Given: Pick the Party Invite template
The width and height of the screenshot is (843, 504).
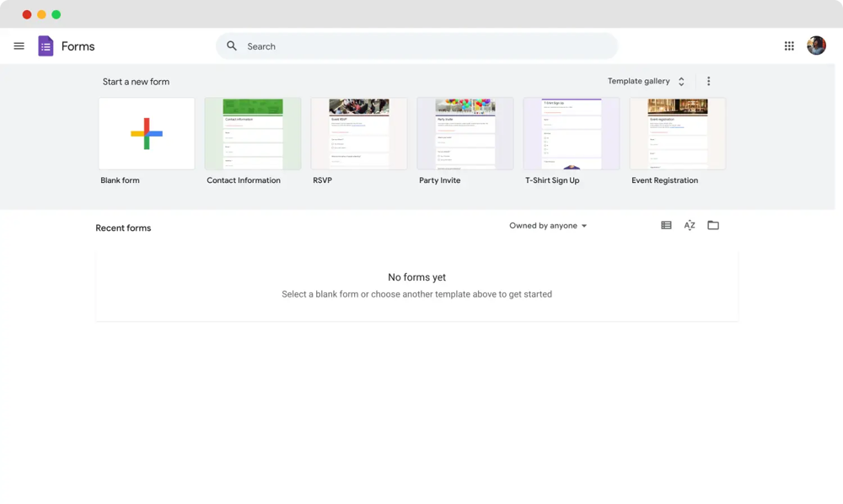Looking at the screenshot, I should click(x=465, y=134).
